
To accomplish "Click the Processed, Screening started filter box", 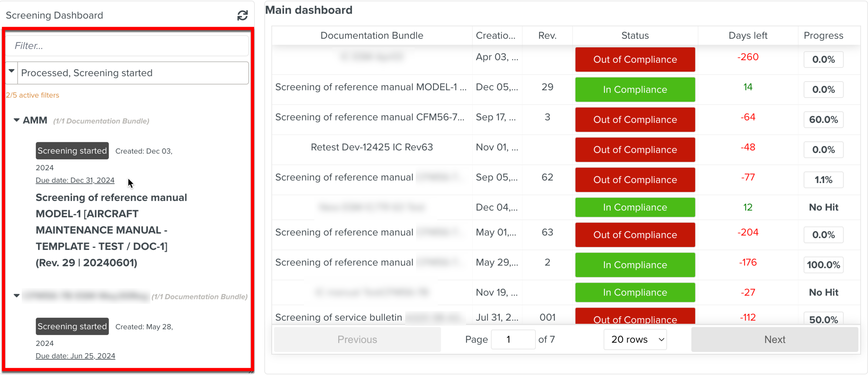I will tap(133, 73).
